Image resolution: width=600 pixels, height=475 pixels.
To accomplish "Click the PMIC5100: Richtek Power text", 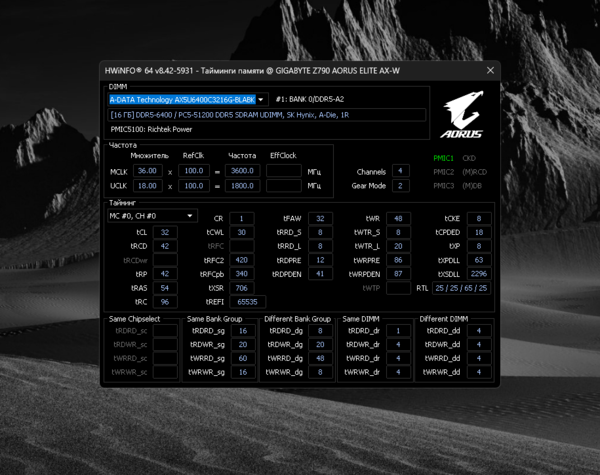I will [151, 129].
